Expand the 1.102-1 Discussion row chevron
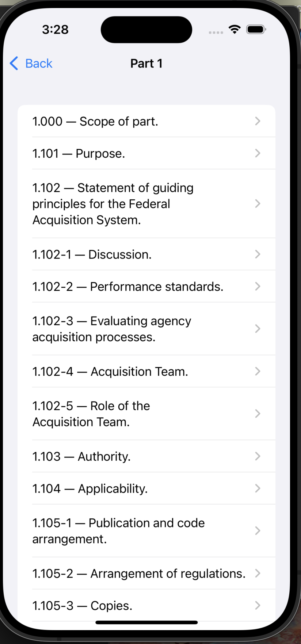Viewport: 301px width, 644px height. (258, 254)
